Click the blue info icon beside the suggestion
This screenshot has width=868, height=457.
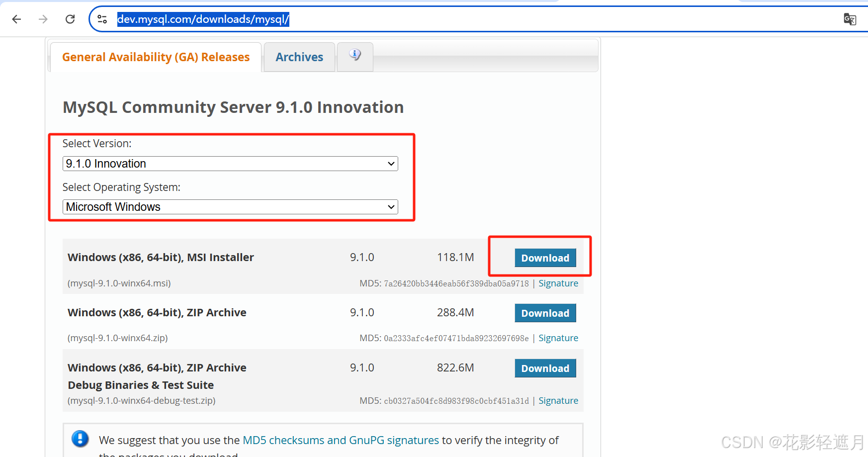pyautogui.click(x=80, y=439)
